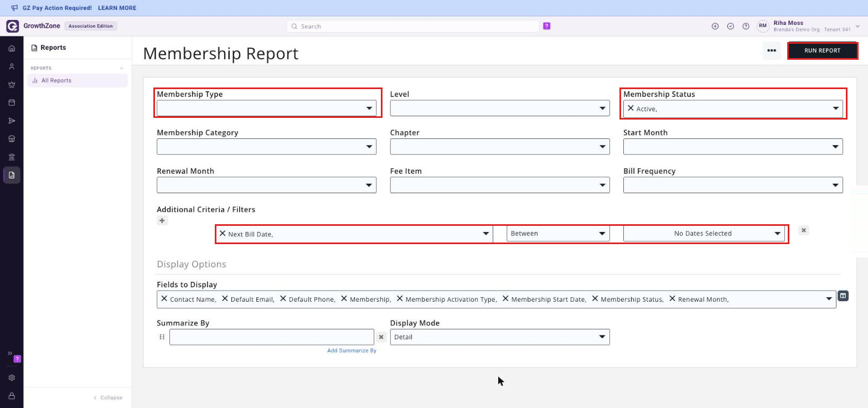Open the calendar events icon in sidebar
Image resolution: width=868 pixels, height=408 pixels.
point(12,102)
